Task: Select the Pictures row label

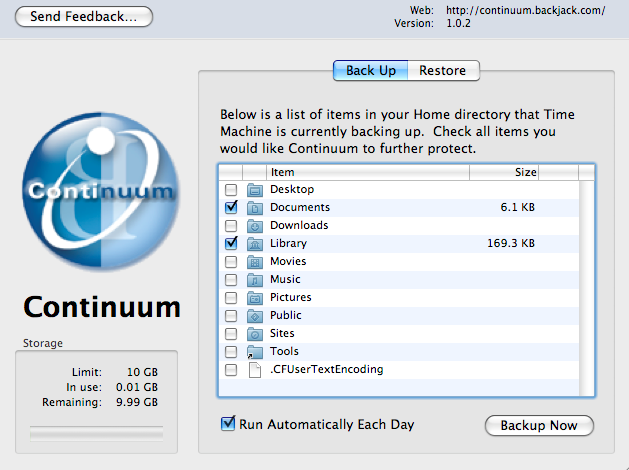Action: (x=291, y=298)
